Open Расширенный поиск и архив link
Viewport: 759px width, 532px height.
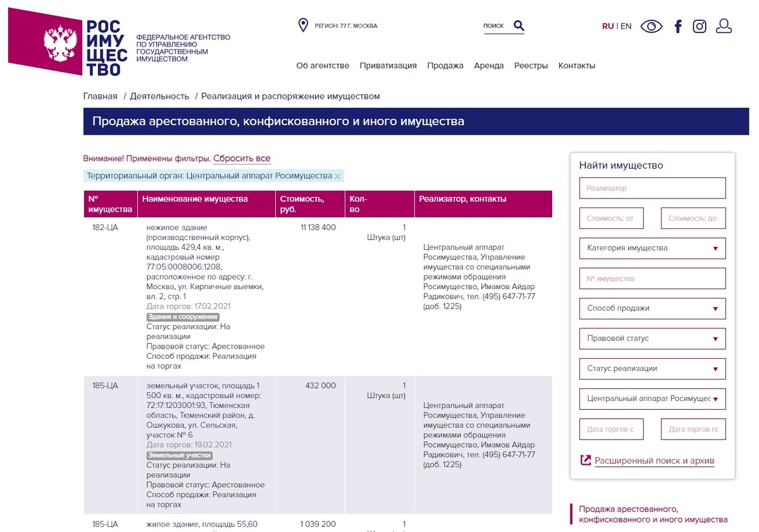click(654, 461)
